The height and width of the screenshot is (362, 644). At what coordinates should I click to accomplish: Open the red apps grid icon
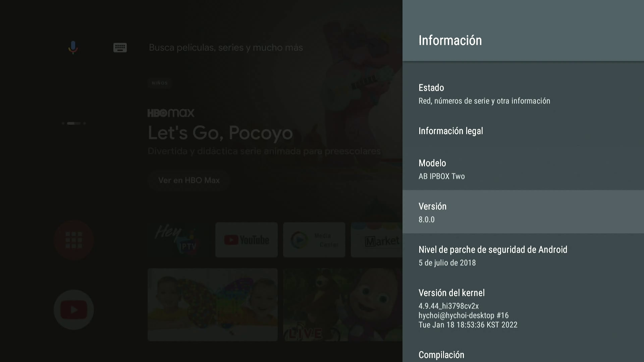coord(74,240)
